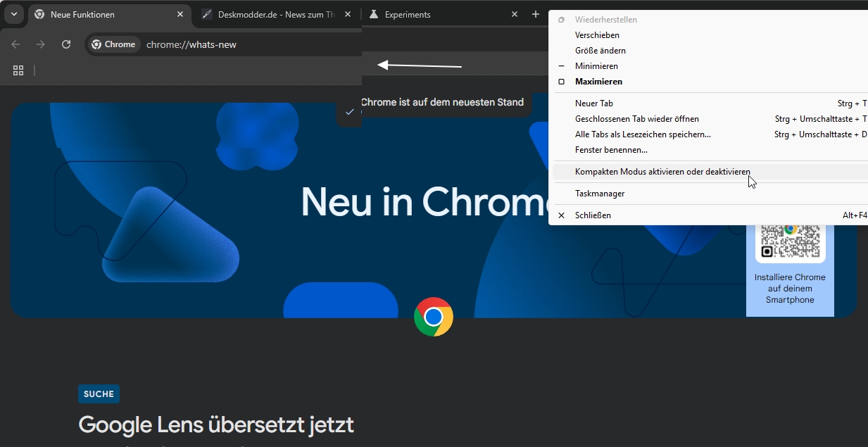Open the tab search dropdown chevron

[x=13, y=14]
